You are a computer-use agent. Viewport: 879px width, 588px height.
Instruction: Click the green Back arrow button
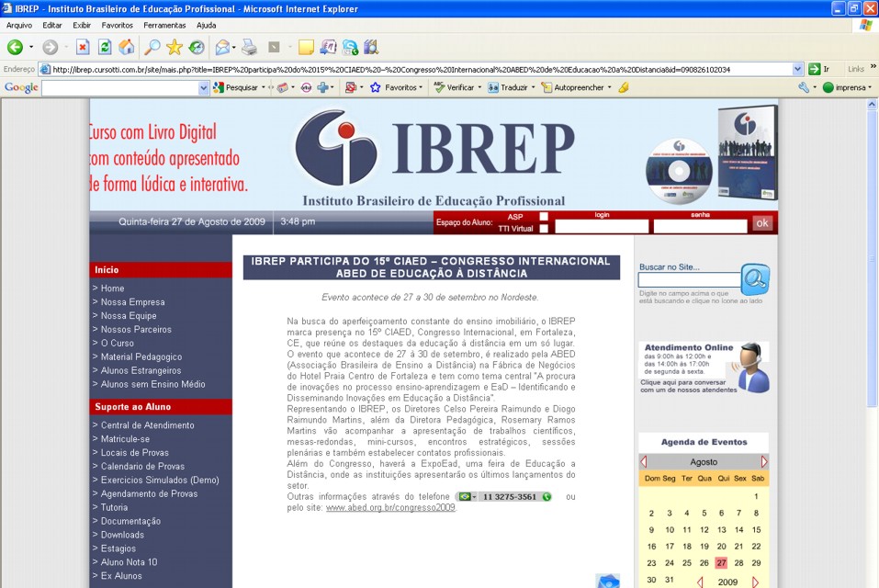(15, 48)
